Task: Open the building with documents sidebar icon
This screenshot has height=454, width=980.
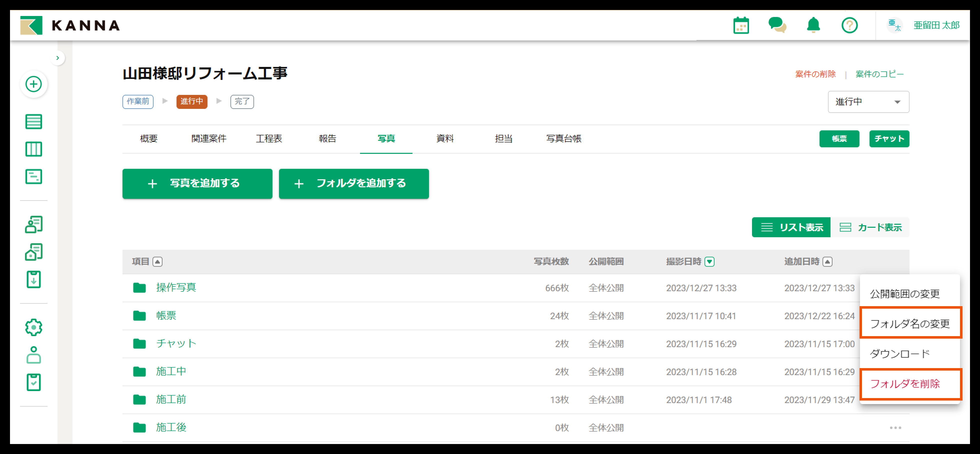Action: pos(33,252)
